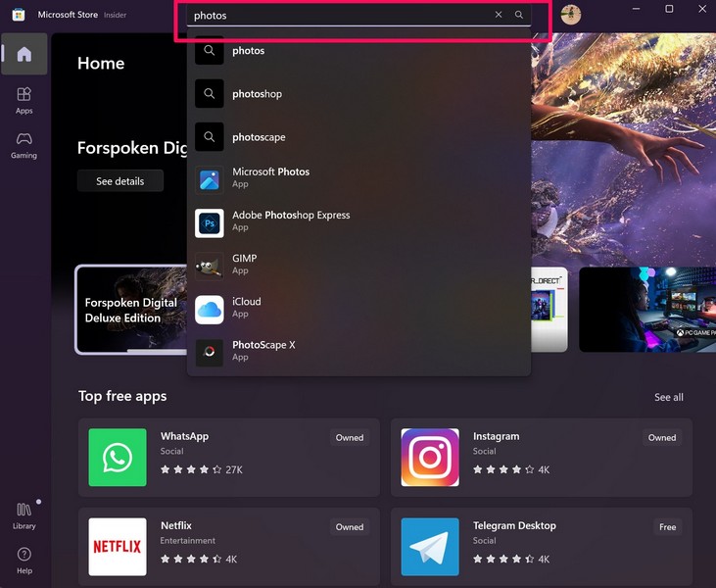Open the user profile avatar
The width and height of the screenshot is (716, 588).
[570, 14]
